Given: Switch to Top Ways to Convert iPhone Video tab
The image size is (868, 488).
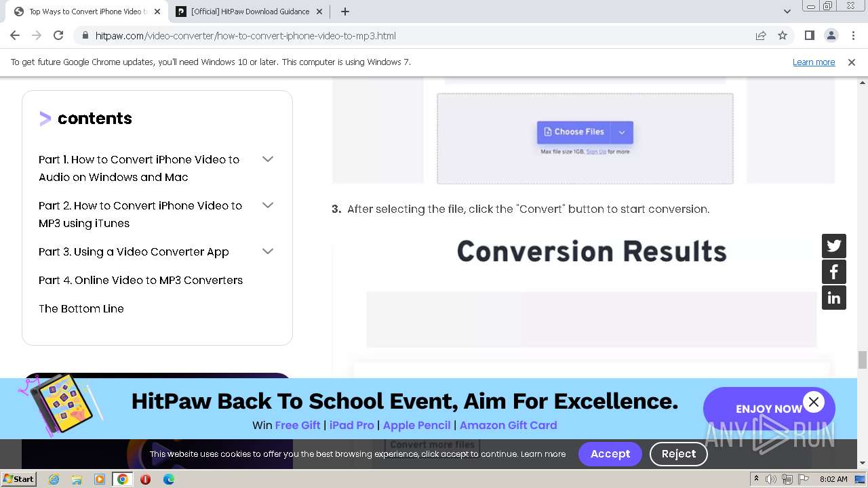Looking at the screenshot, I should point(87,12).
